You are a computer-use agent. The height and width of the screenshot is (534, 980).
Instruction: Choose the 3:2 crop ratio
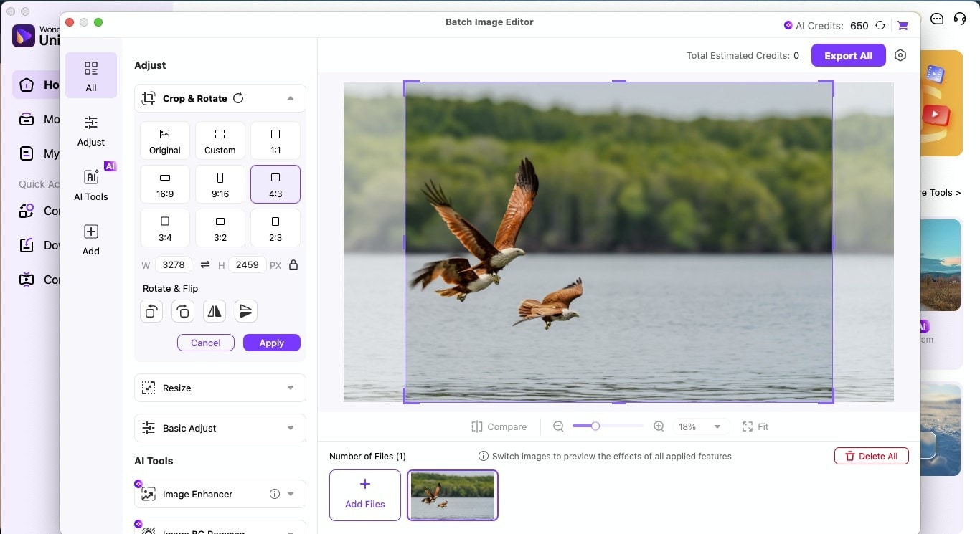tap(220, 228)
